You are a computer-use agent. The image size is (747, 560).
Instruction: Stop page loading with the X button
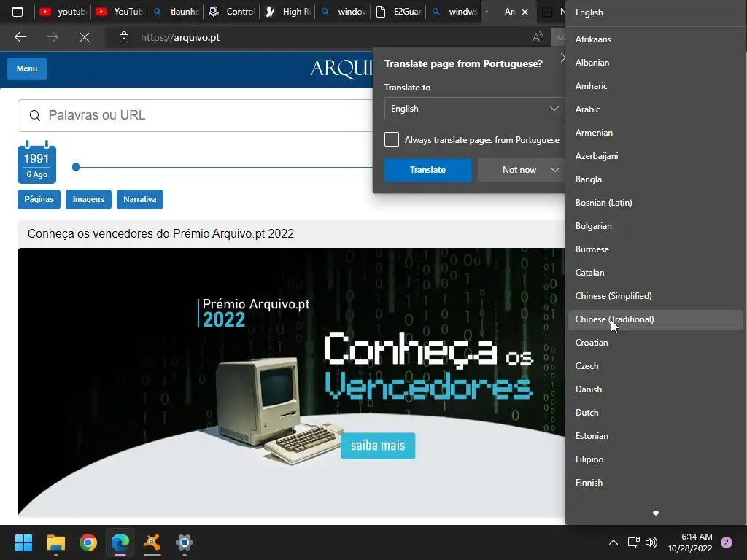[85, 37]
